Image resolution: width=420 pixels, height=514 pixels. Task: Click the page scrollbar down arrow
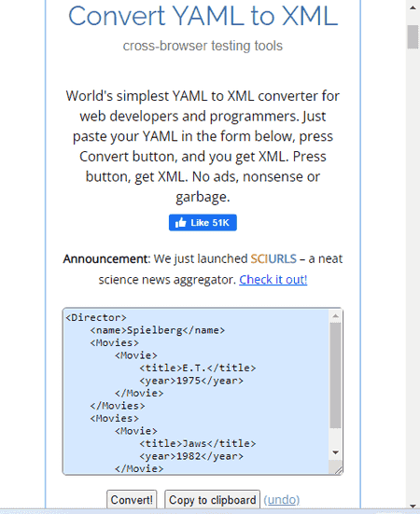point(413,507)
